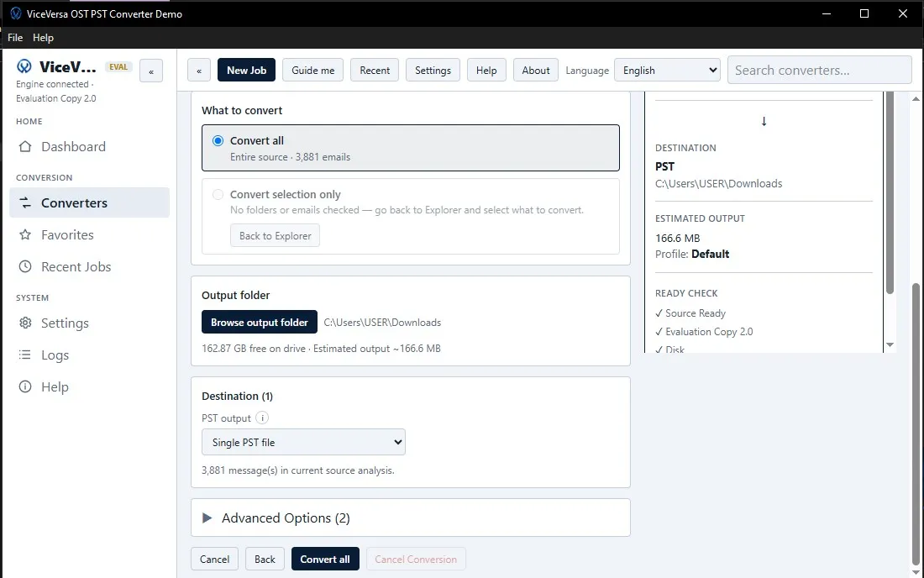Click the toolbar back chevron button

199,70
